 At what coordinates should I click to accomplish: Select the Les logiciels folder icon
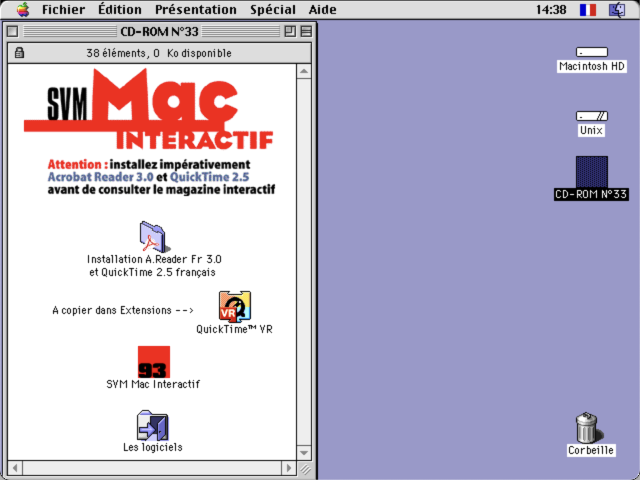(153, 425)
